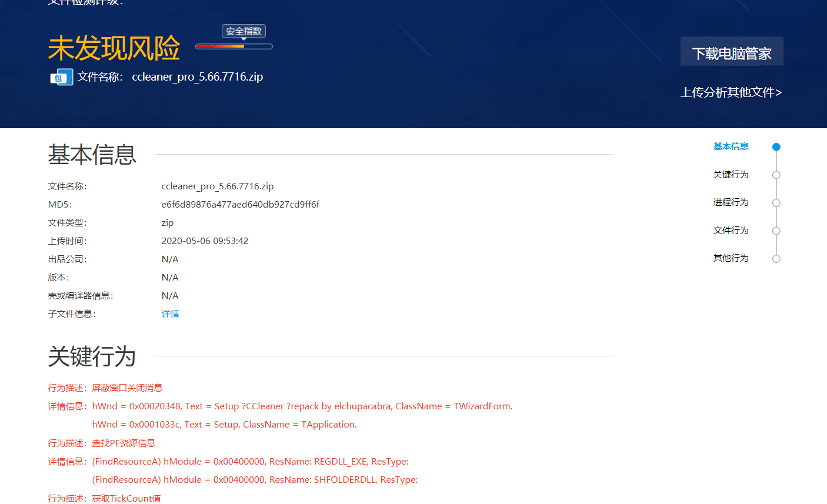Viewport: 827px width, 504px height.
Task: Select 其他行为 in the side navigation
Action: pyautogui.click(x=731, y=258)
